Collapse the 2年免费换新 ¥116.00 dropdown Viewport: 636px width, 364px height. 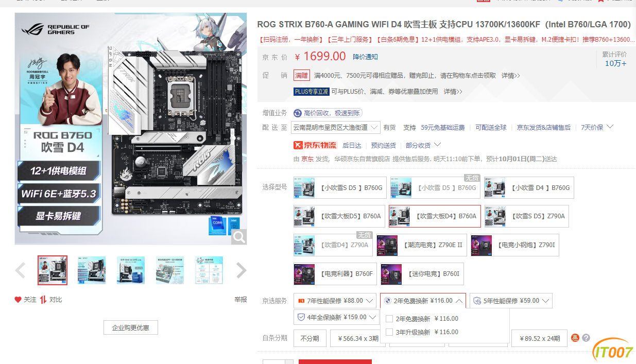[423, 301]
